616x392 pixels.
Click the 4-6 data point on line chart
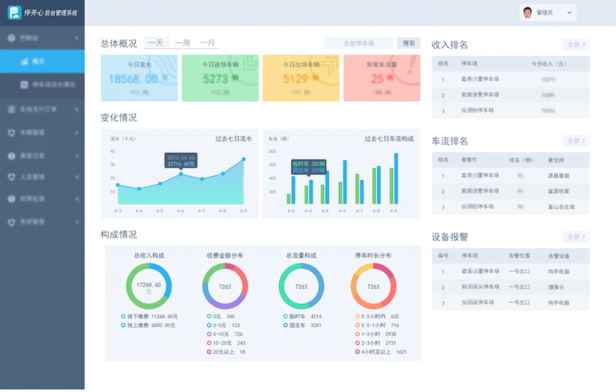click(181, 174)
